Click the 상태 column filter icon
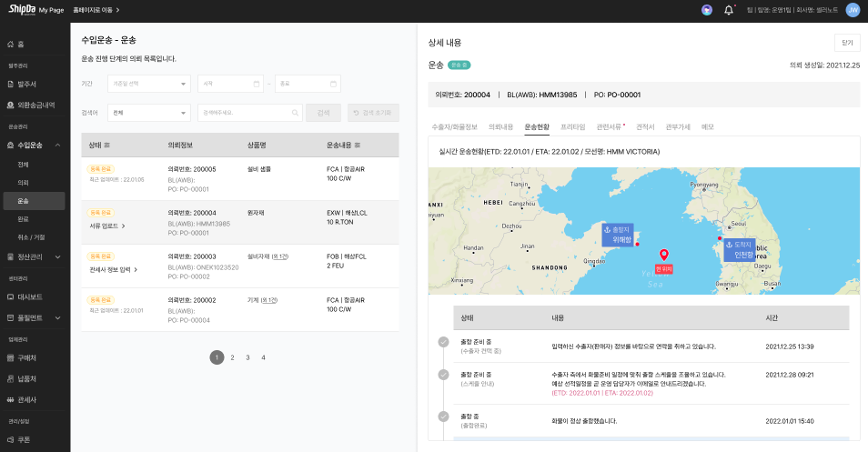868x452 pixels. pyautogui.click(x=107, y=145)
